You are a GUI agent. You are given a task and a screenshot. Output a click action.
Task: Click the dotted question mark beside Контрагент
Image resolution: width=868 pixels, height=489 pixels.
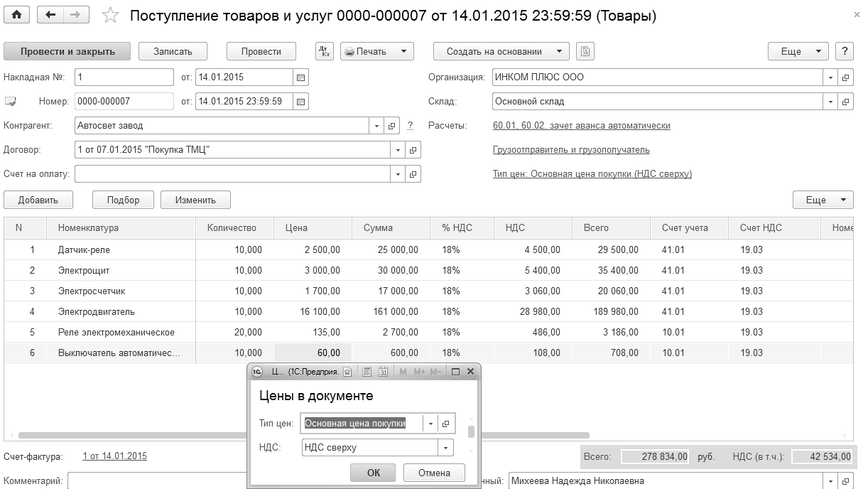click(410, 126)
